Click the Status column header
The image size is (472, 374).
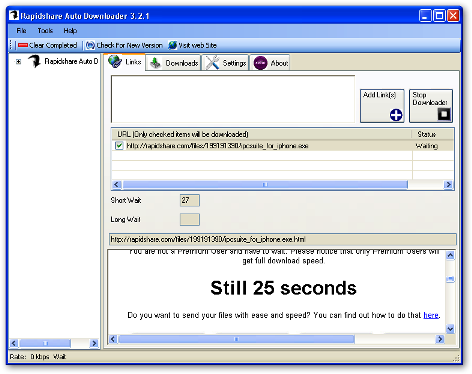[432, 134]
